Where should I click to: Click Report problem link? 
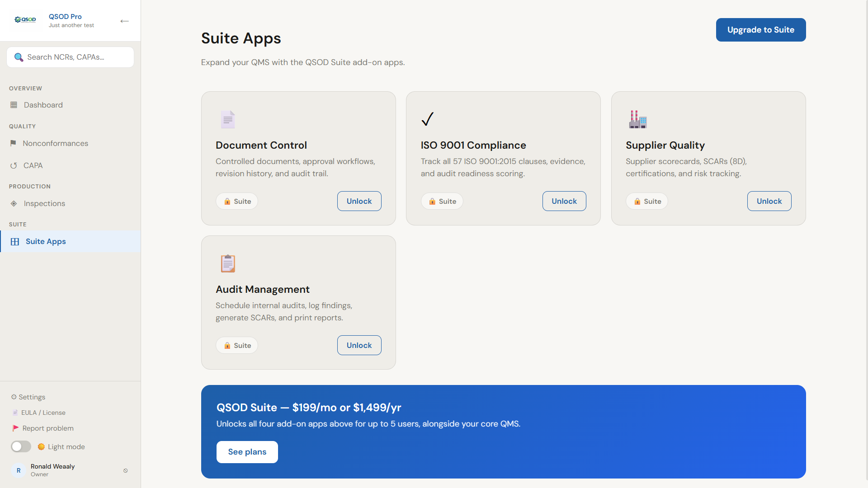point(43,428)
